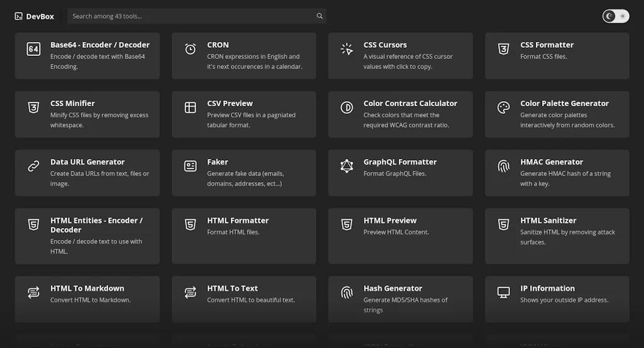Open the CSV Preview tool title
Screen dimensions: 644x348
pyautogui.click(x=230, y=104)
